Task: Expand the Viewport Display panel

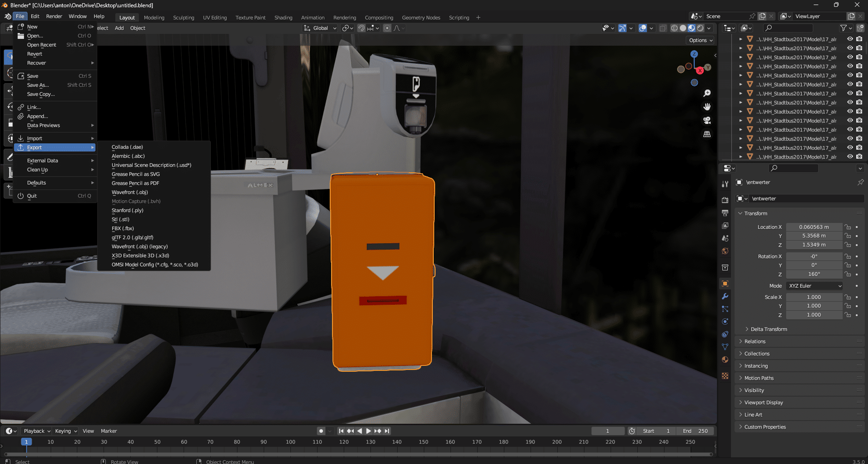Action: (764, 402)
